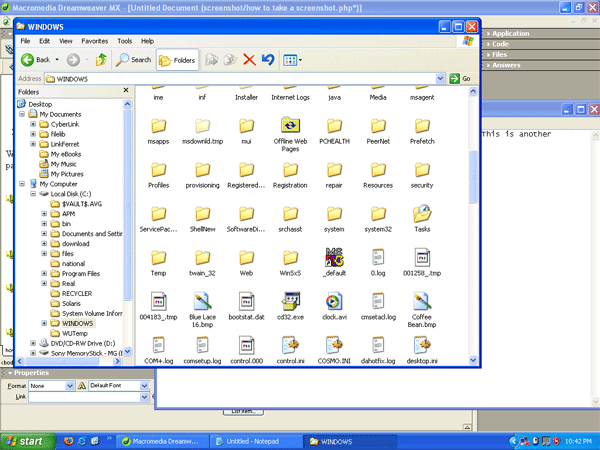Expand the Program Files tree node
The image size is (600, 450).
point(44,273)
